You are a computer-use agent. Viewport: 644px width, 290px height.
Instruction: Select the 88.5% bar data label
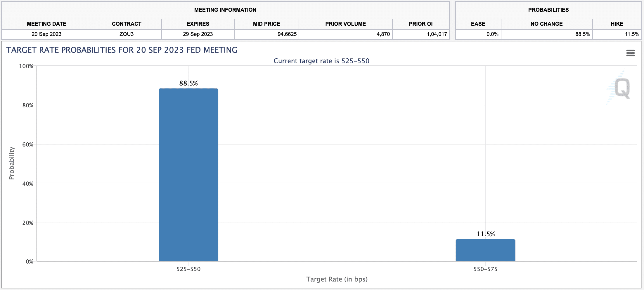[x=188, y=83]
